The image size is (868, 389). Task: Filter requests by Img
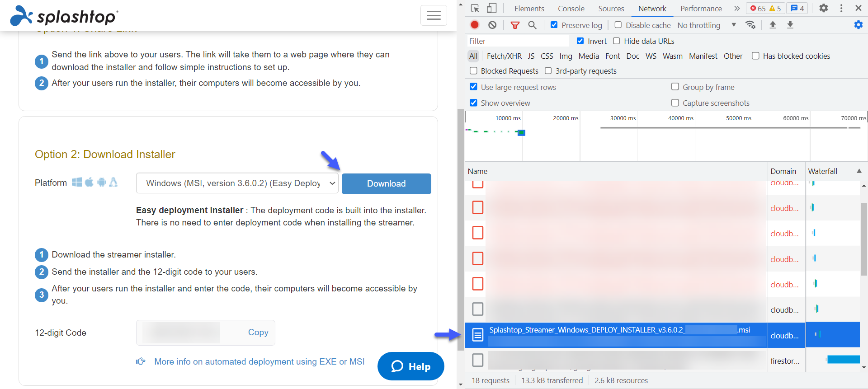(566, 56)
